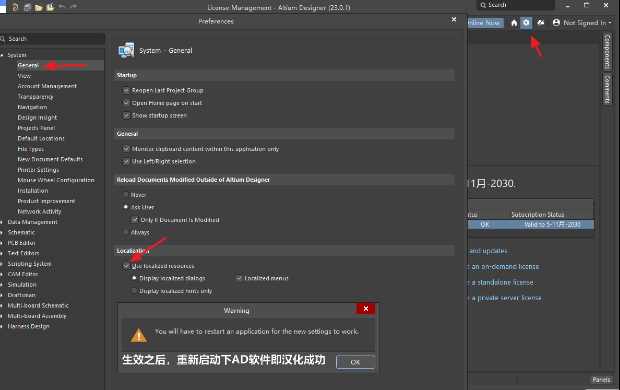Select Product Improvement tree item

(46, 201)
